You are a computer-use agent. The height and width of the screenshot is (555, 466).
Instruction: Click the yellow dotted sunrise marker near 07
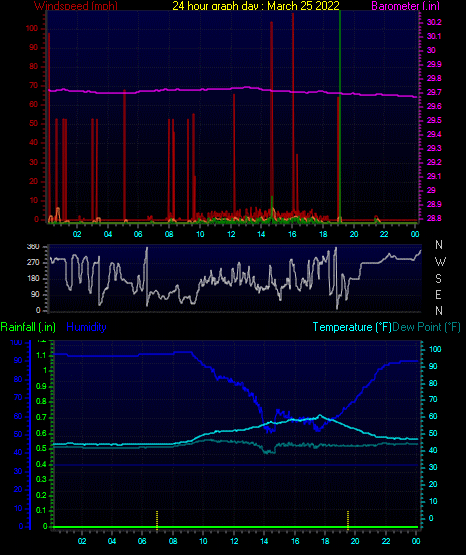pos(157,520)
